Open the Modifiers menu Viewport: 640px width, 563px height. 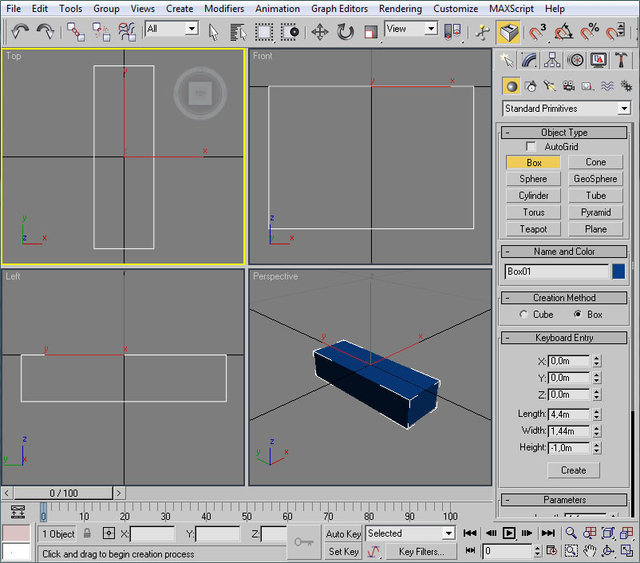click(224, 8)
